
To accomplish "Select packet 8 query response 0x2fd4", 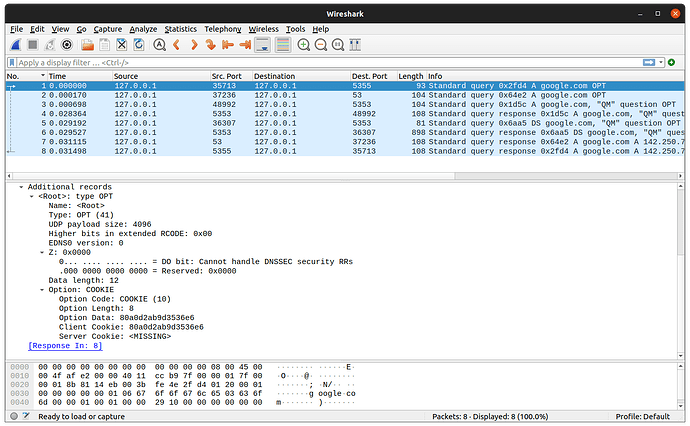I will pos(345,151).
